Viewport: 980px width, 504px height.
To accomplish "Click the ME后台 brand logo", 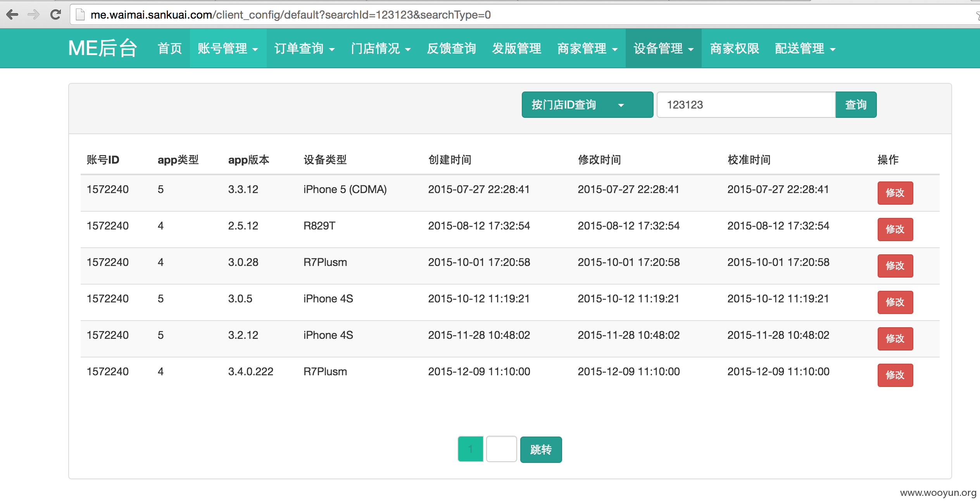I will tap(103, 48).
